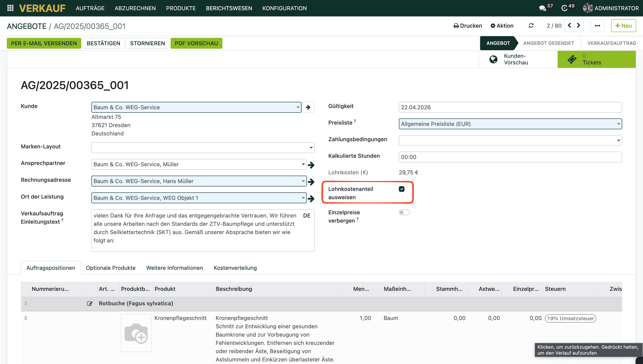Go to the next record arrow
This screenshot has height=364, width=643.
click(579, 26)
